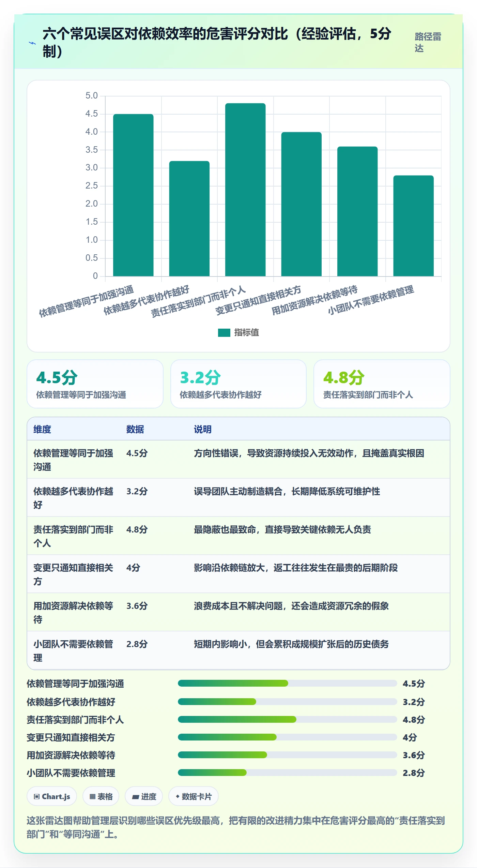This screenshot has height=868, width=477.
Task: Click the progress bar showing 2.8分
Action: (288, 773)
